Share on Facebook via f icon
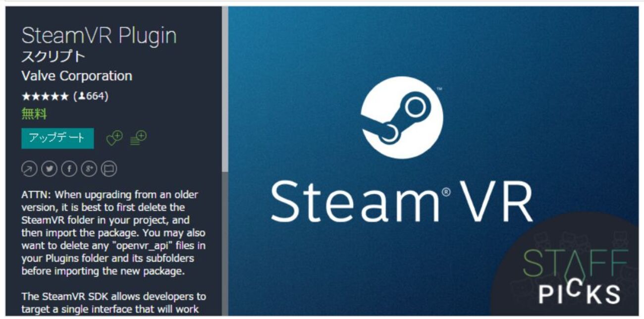 point(69,169)
